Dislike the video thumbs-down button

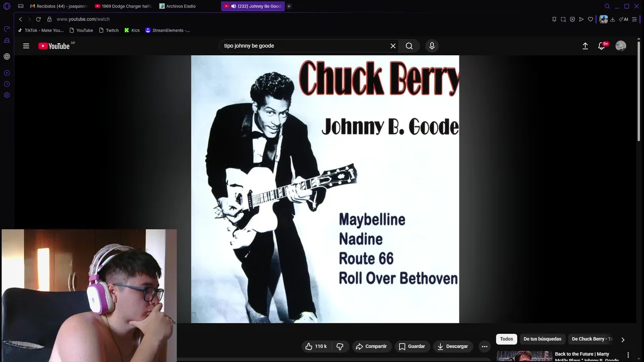(x=340, y=346)
